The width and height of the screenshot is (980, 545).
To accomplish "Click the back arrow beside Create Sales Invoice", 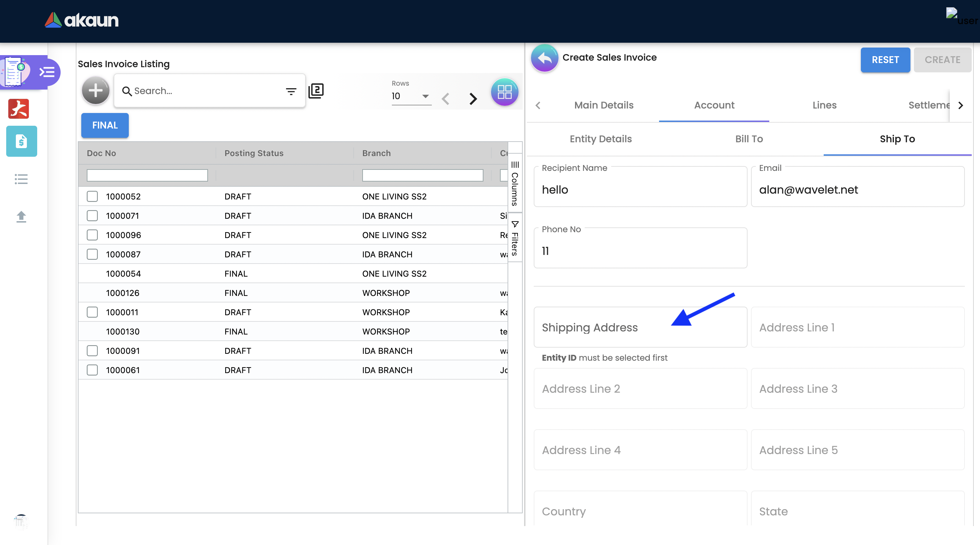I will click(544, 58).
